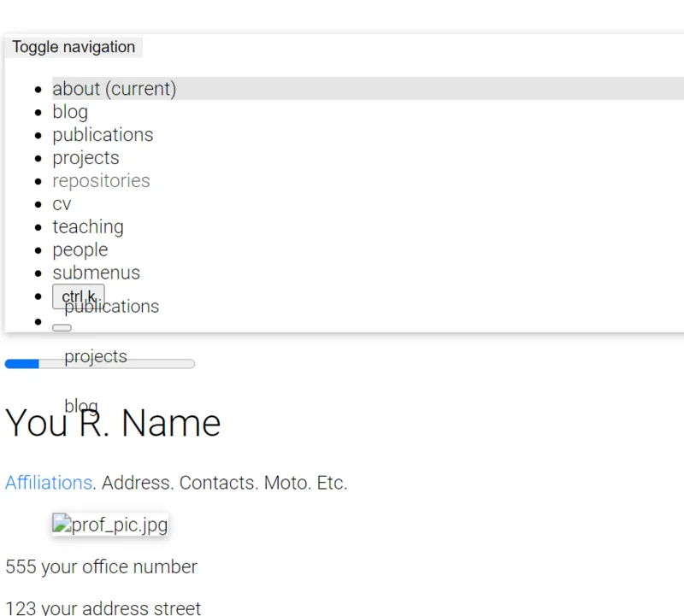684x616 pixels.
Task: Go to the people page
Action: pos(80,250)
